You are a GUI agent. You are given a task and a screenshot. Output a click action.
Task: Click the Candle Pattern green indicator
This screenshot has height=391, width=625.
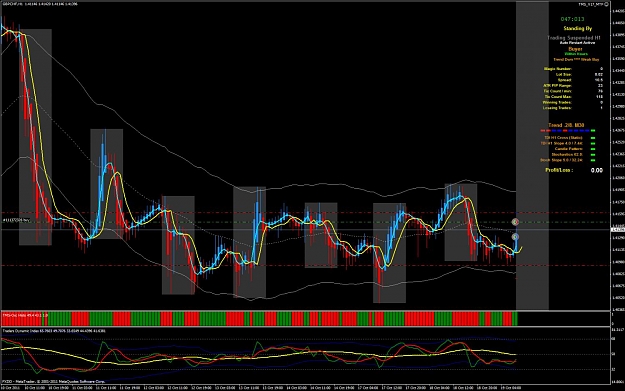click(593, 149)
